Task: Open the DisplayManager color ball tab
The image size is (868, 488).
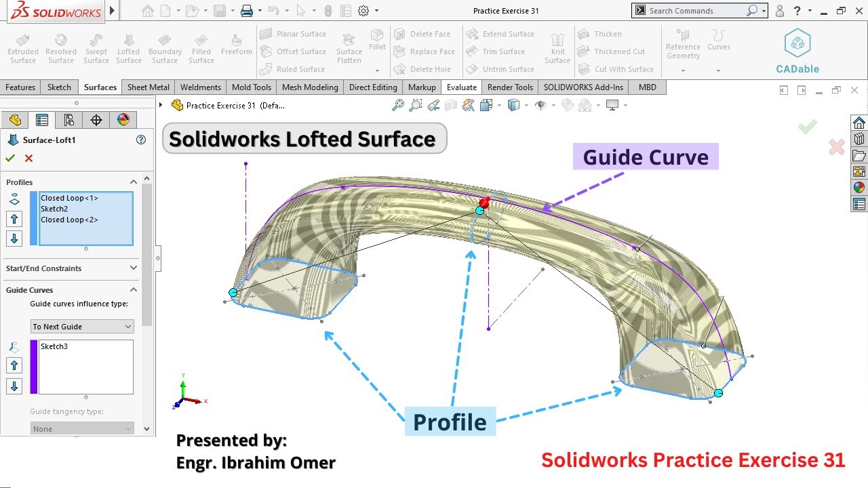Action: click(x=123, y=120)
